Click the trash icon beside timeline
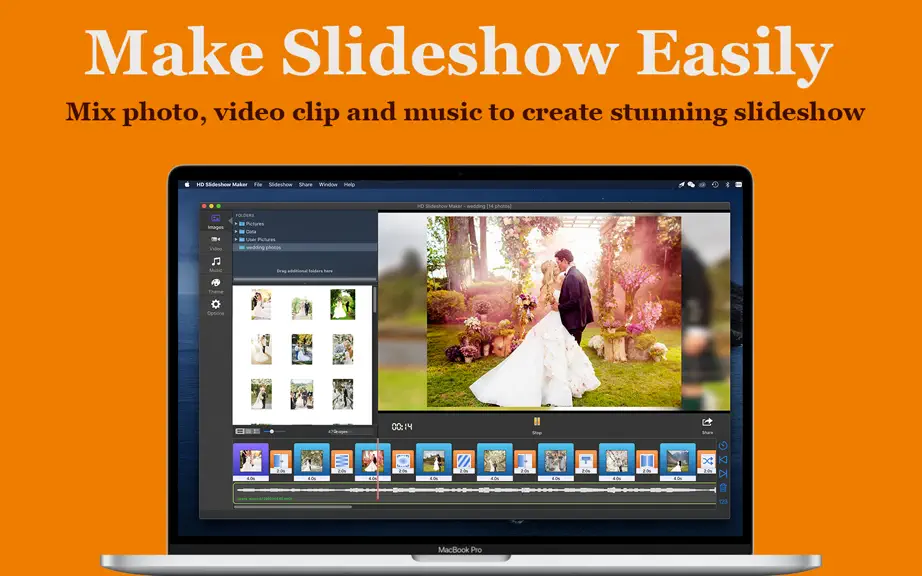 point(723,488)
